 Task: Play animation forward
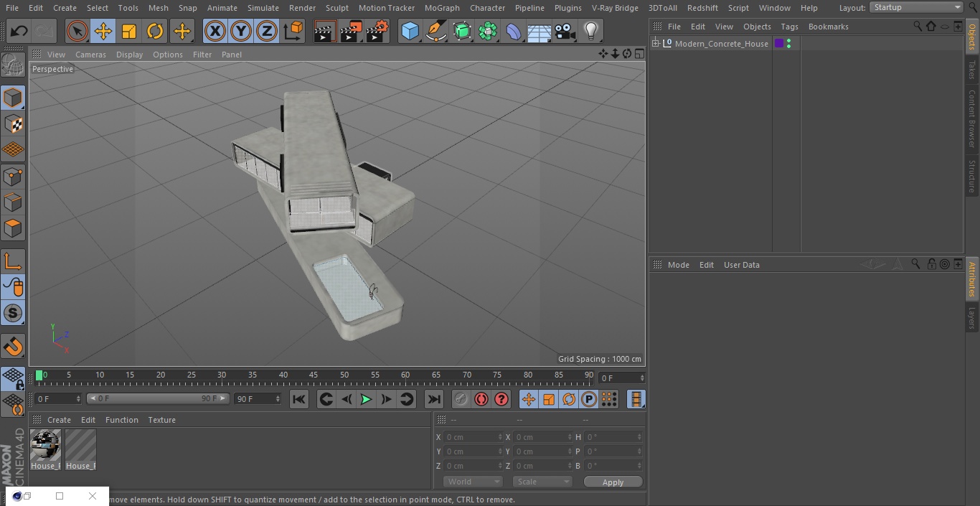point(366,399)
